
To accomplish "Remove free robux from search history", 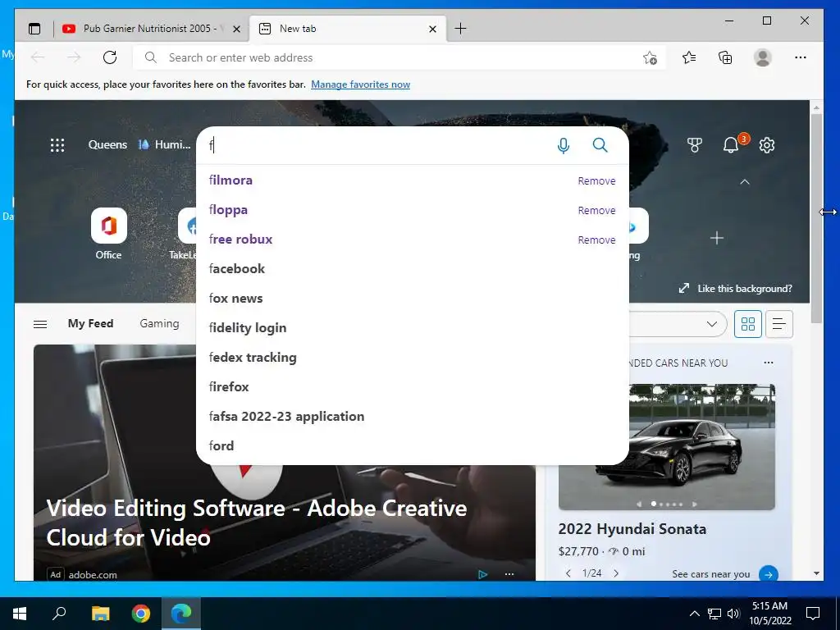I will (x=596, y=240).
